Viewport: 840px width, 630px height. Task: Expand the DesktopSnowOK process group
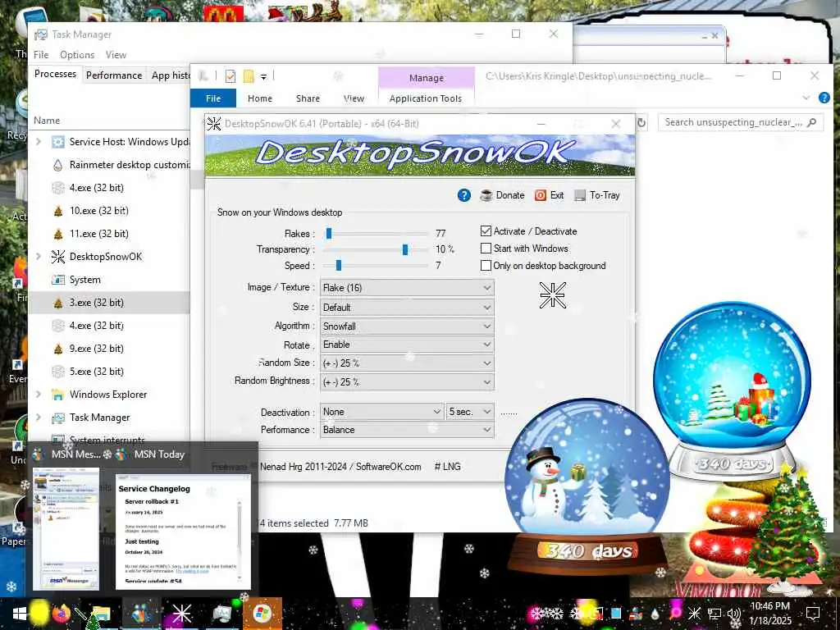[38, 256]
